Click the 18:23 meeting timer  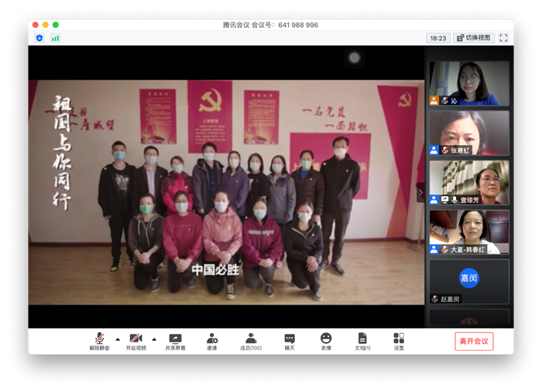pos(437,38)
